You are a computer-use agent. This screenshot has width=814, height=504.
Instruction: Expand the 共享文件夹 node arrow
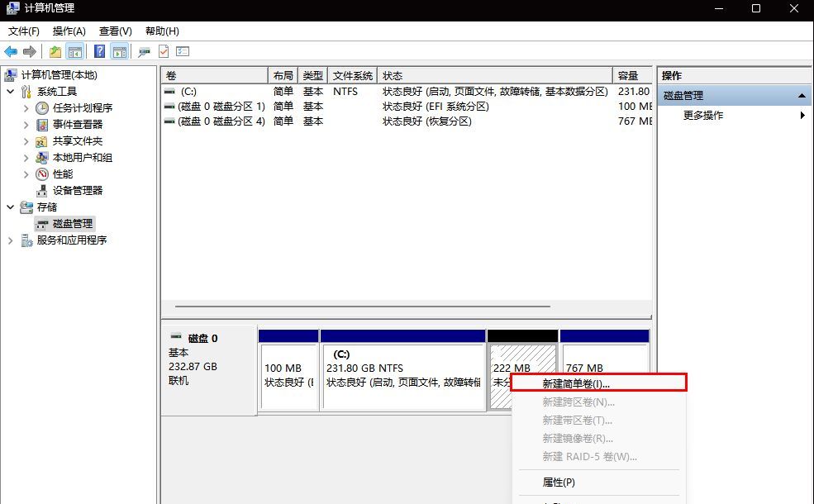point(26,141)
